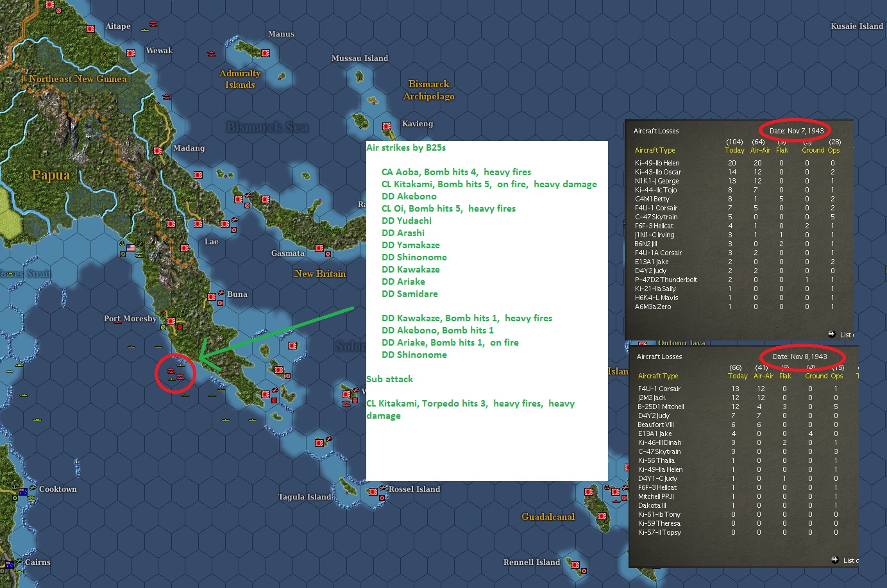887x588 pixels.
Task: Click Aircraft Type header in Nov 8 panel
Action: [x=658, y=376]
